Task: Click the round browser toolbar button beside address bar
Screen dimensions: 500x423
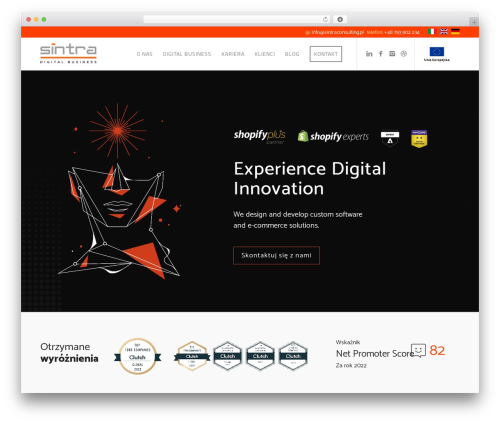Action: tap(340, 20)
